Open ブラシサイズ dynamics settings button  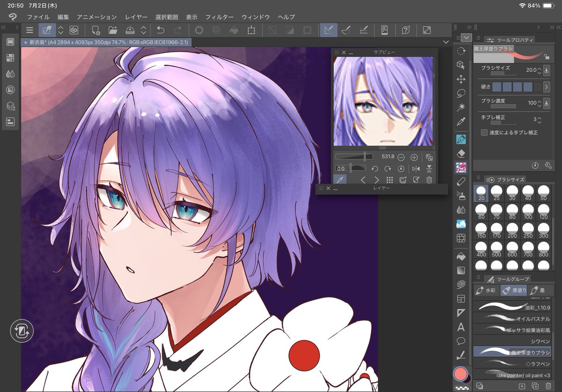coord(547,71)
